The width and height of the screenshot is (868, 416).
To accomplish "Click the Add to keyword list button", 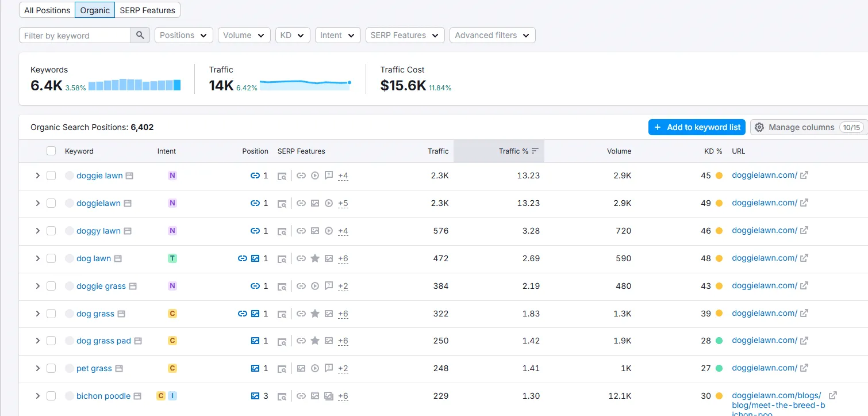I will coord(697,127).
